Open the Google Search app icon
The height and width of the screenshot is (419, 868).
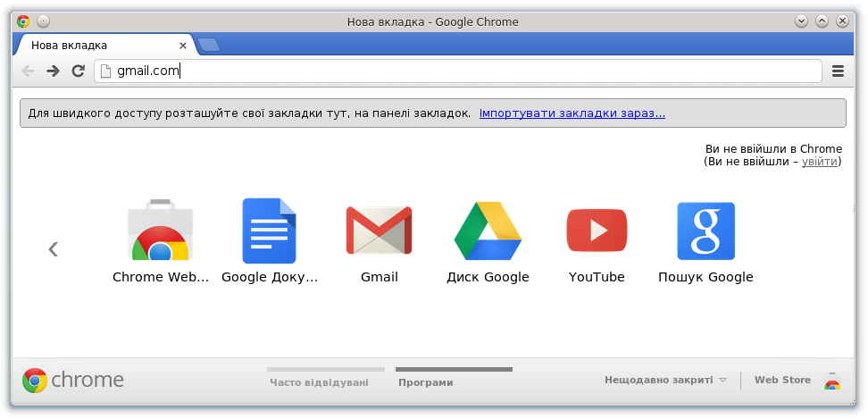pyautogui.click(x=705, y=230)
